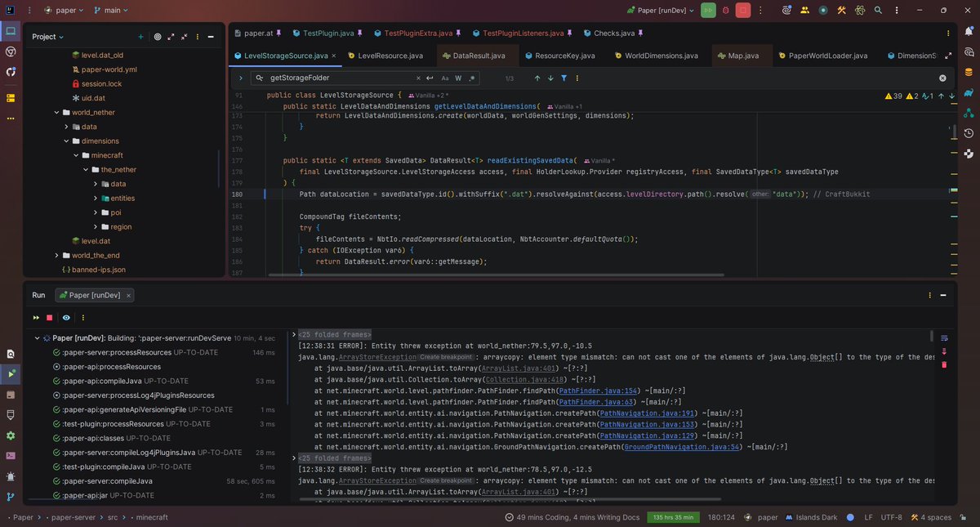Viewport: 980px width, 527px height.
Task: Toggle the eye view option in Run toolbar
Action: click(66, 317)
